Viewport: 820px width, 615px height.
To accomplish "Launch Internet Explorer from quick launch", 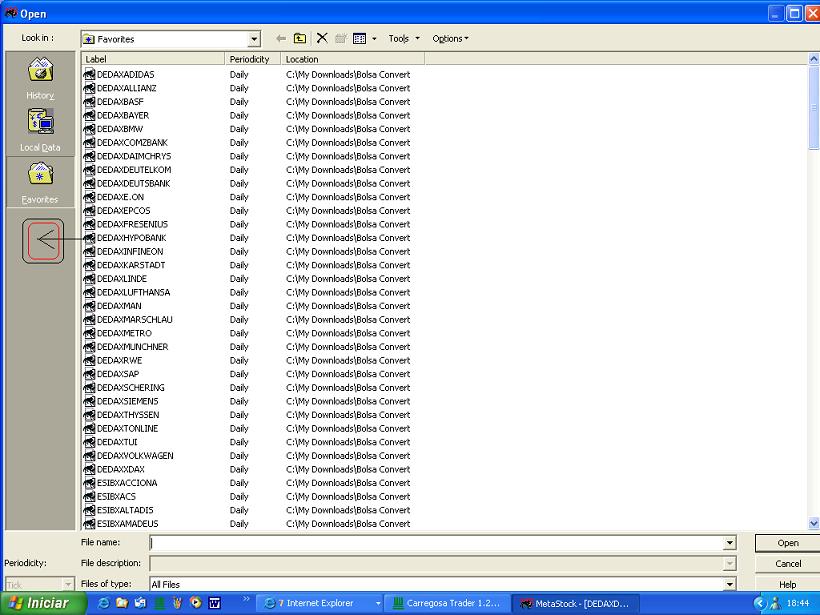I will coord(104,603).
